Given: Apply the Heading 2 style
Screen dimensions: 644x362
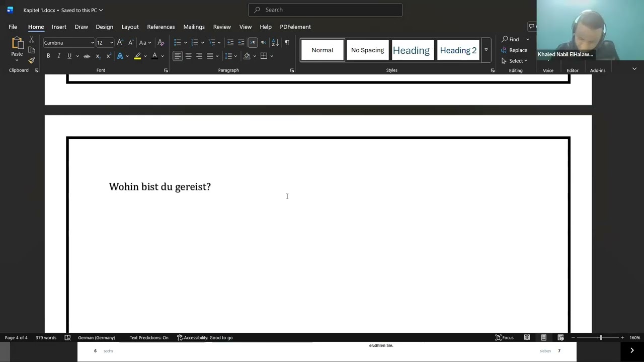Looking at the screenshot, I should point(458,50).
